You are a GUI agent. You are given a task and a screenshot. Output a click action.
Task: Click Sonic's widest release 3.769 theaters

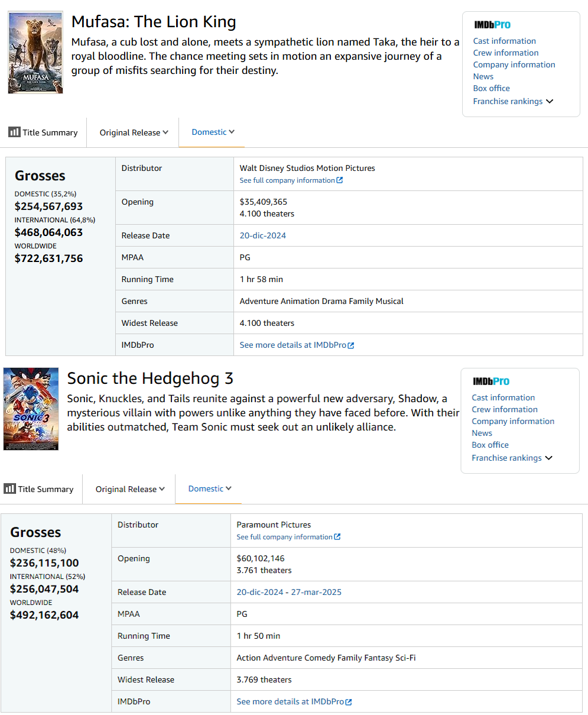click(264, 680)
